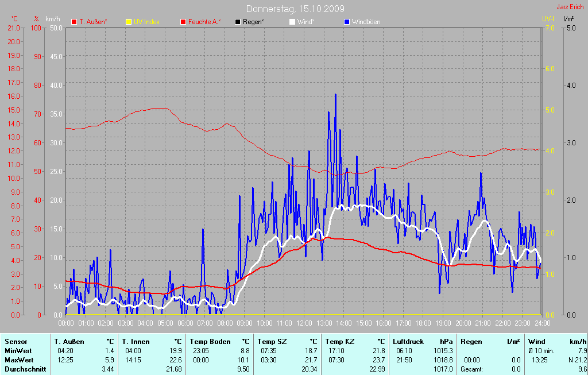The width and height of the screenshot is (588, 375).
Task: Click Temp SZ average value '20.34'
Action: pos(309,369)
